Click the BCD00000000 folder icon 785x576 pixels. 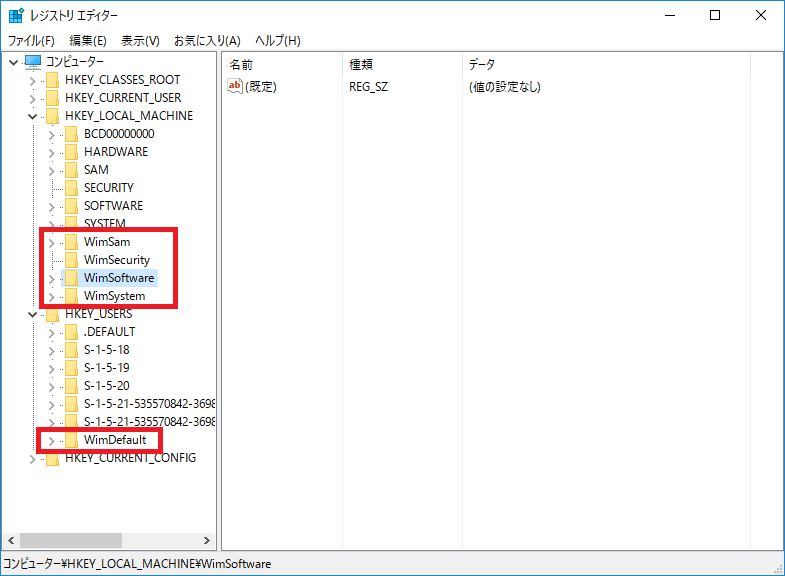click(x=72, y=134)
